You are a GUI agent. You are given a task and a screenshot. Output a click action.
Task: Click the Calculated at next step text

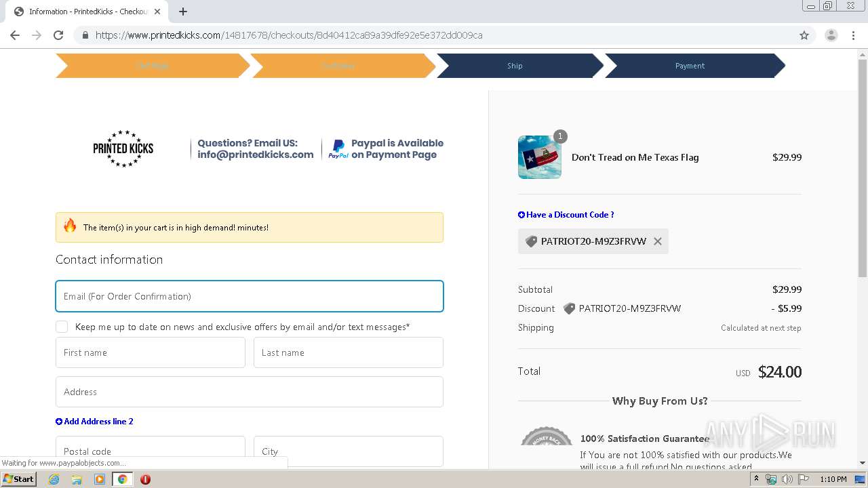coord(761,328)
